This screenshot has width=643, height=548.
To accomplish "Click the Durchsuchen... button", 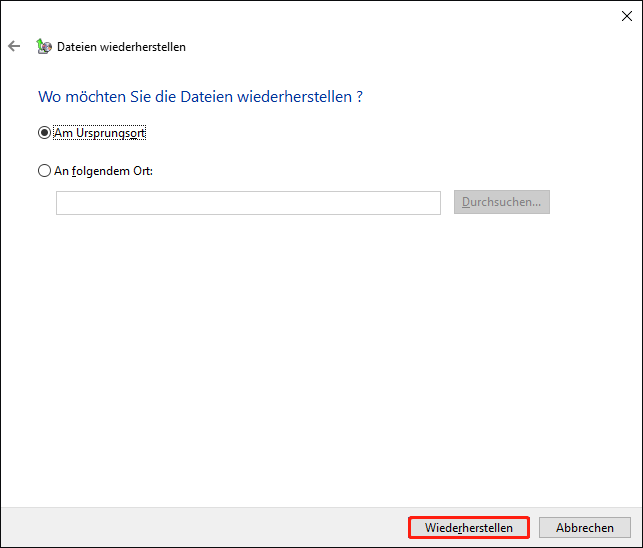I will click(x=502, y=202).
